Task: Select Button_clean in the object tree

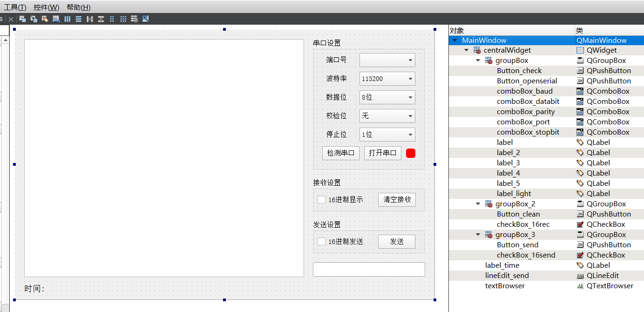Action: [518, 214]
